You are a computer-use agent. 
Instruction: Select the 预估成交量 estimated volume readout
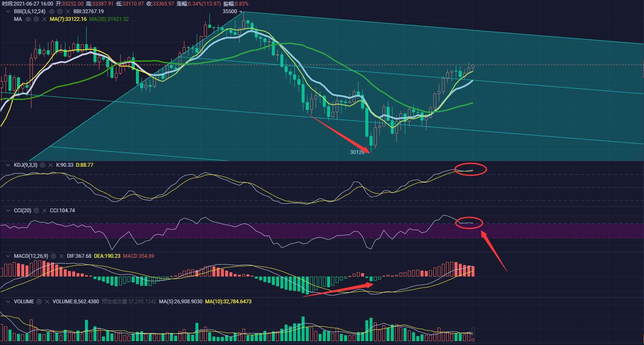point(129,302)
